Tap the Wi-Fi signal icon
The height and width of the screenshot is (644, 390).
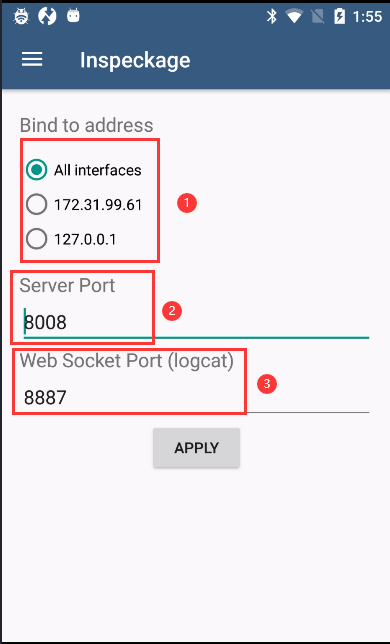click(294, 17)
